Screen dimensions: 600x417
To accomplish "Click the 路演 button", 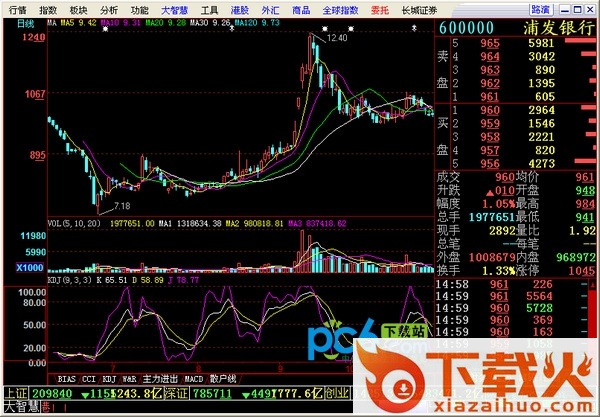I will (541, 10).
